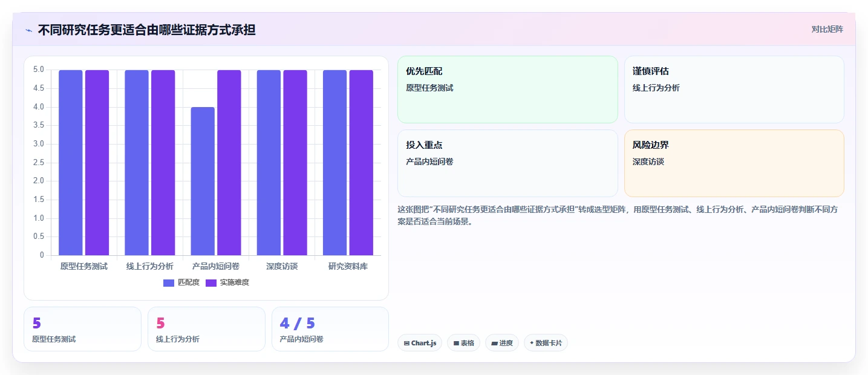Open the 优先匹配 card
This screenshot has width=868, height=375.
[x=507, y=90]
